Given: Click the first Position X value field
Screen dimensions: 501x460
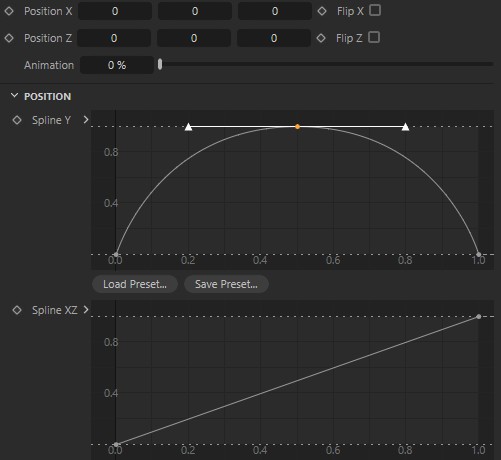Looking at the screenshot, I should coord(115,11).
